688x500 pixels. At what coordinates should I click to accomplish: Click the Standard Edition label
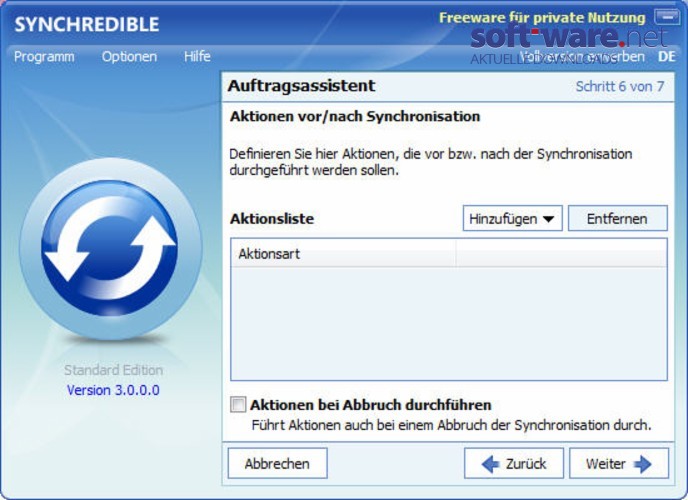113,370
